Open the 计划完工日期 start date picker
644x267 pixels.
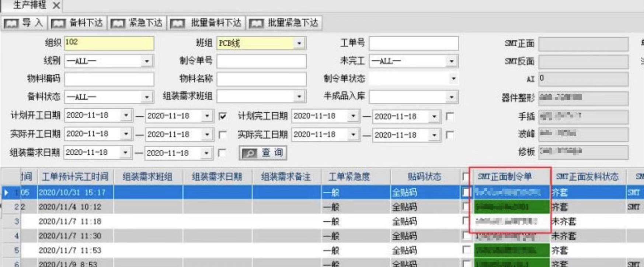coord(353,116)
